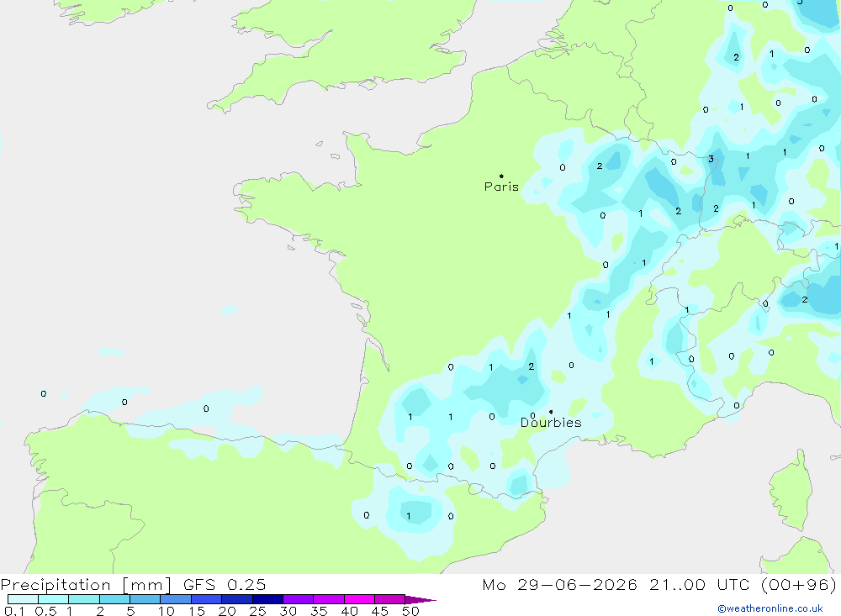Click the 35–40 mm legend swatch
The image size is (841, 616).
328,599
